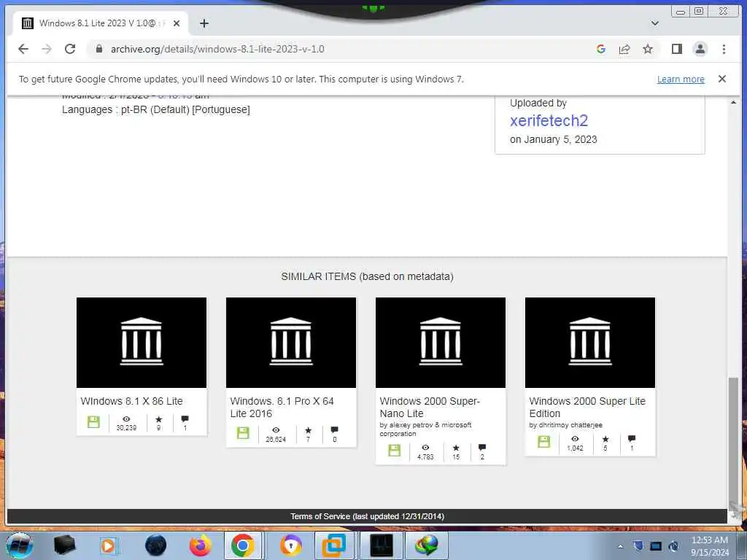Open the VirtualBox taskbar icon
The width and height of the screenshot is (747, 560).
[334, 545]
